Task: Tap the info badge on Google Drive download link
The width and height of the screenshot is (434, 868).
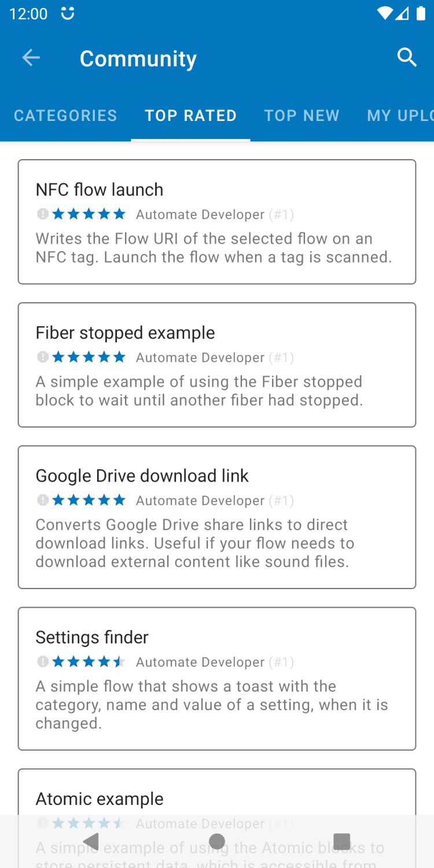Action: [42, 500]
